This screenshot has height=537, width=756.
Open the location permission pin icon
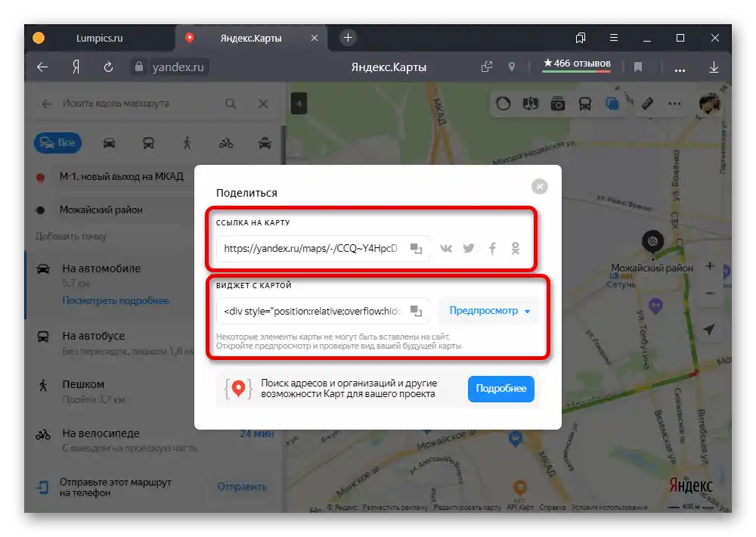[512, 67]
